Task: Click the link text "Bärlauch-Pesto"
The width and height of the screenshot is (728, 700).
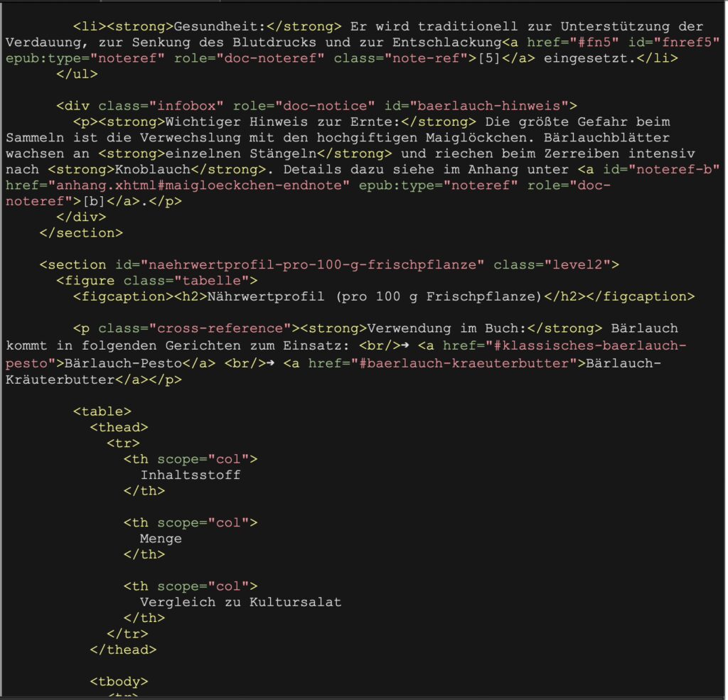Action: [123, 363]
